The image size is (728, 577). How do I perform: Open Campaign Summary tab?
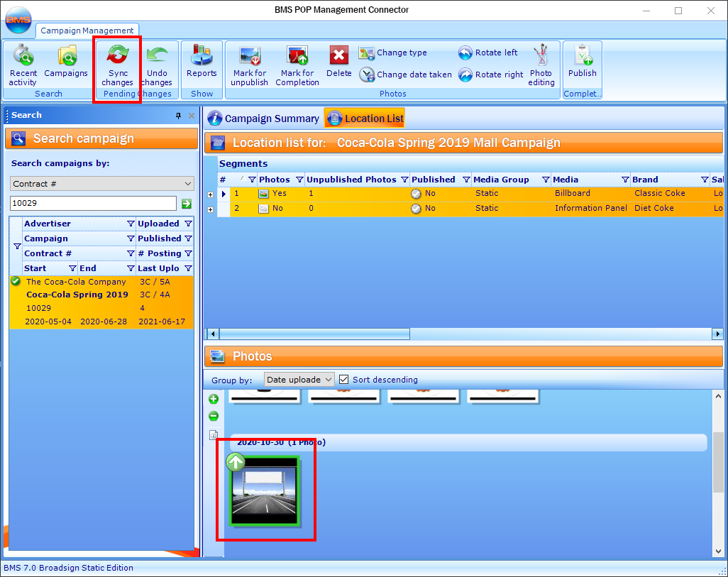pos(264,119)
